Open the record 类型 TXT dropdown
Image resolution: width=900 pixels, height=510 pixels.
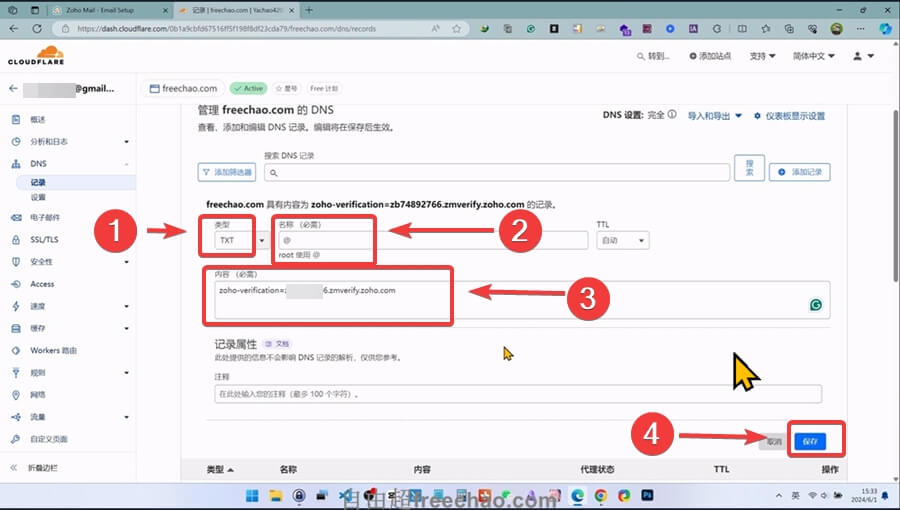[242, 240]
